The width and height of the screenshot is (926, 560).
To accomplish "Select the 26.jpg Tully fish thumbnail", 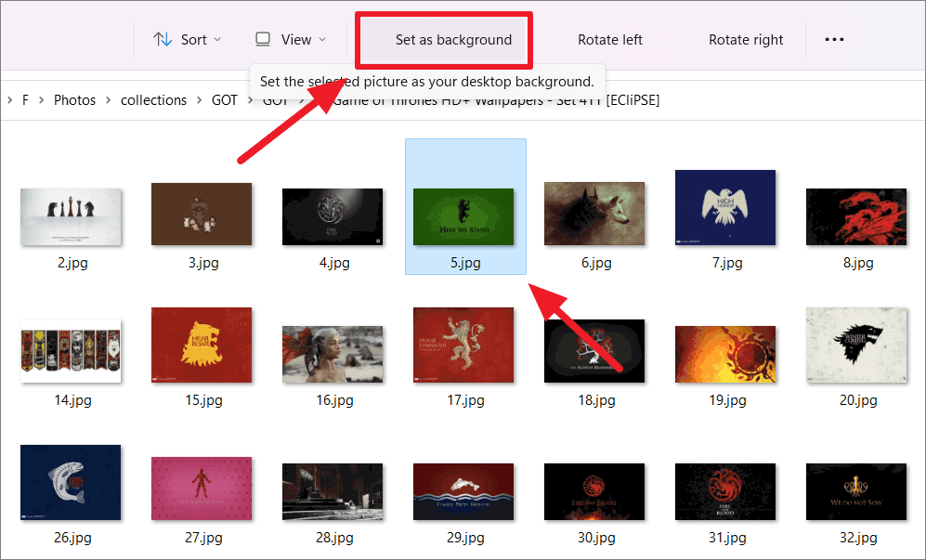I will click(x=71, y=483).
